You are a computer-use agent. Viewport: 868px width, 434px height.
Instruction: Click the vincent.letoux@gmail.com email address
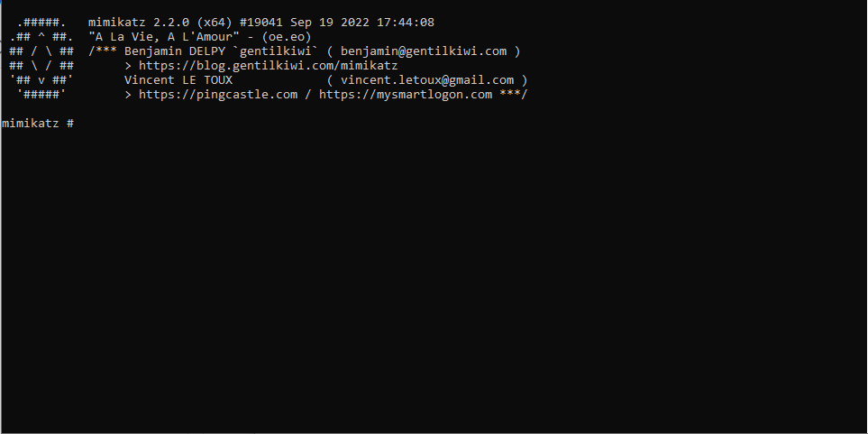pyautogui.click(x=427, y=80)
